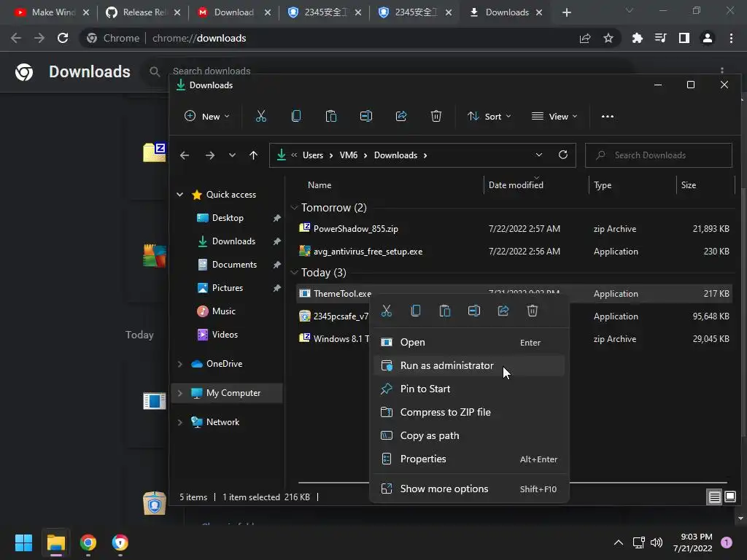Click the Cut icon in Explorer toolbar
Screen dimensions: 747x560
(260, 116)
